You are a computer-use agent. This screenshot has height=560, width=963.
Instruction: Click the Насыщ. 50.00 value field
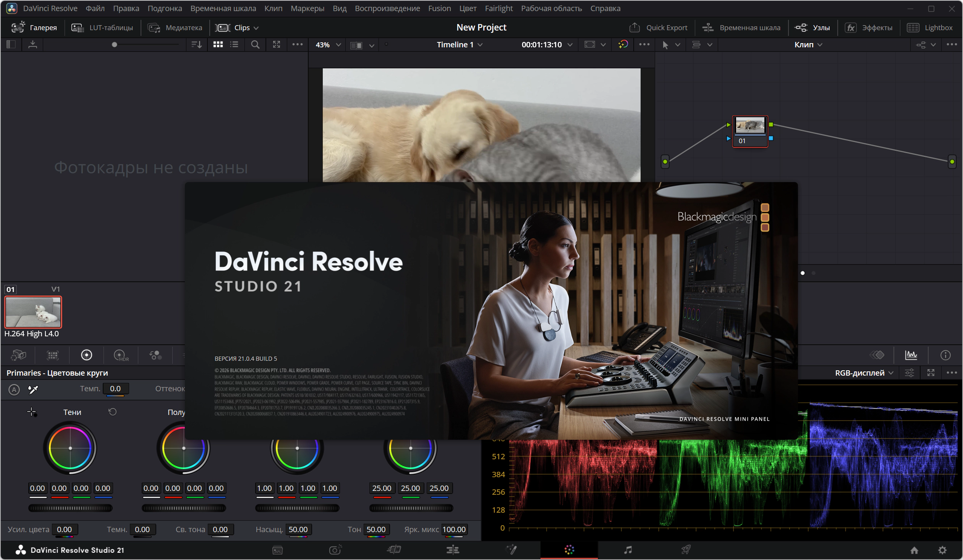[298, 529]
